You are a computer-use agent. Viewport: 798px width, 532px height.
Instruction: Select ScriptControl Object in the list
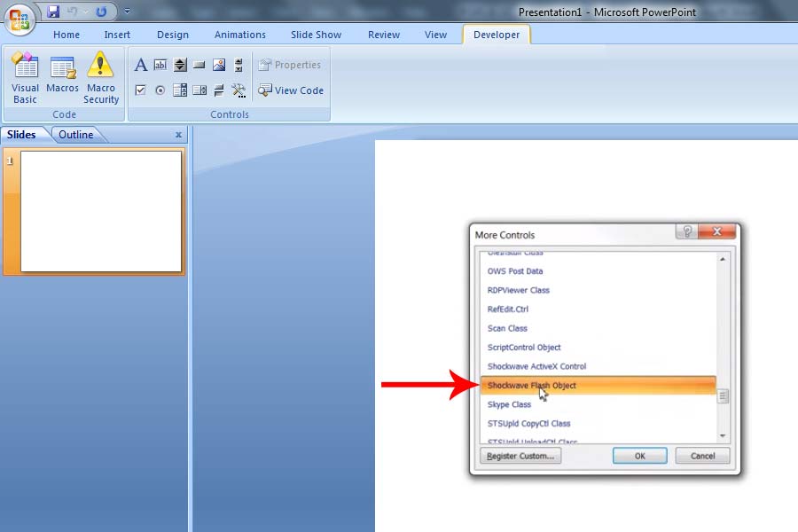point(598,348)
